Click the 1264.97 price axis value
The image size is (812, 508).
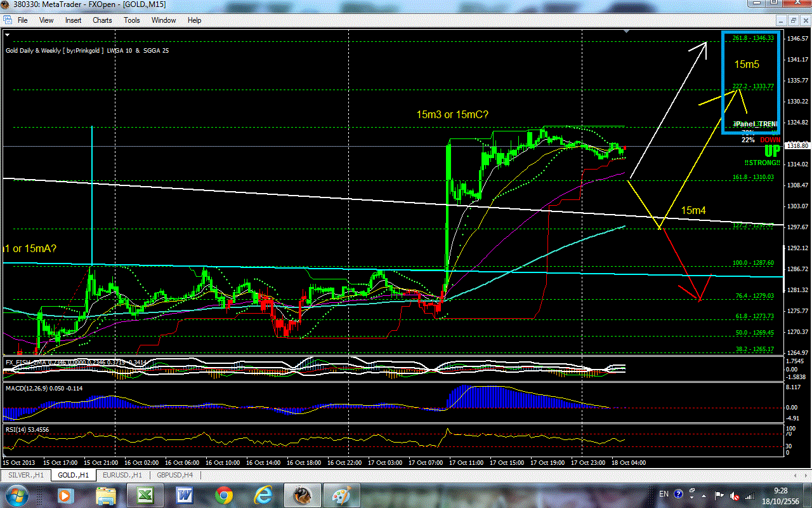(x=798, y=352)
